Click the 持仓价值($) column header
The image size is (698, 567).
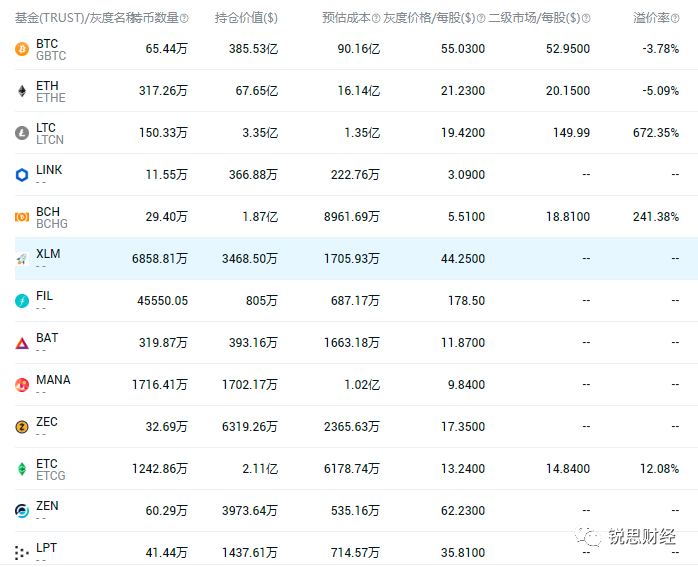click(x=246, y=18)
